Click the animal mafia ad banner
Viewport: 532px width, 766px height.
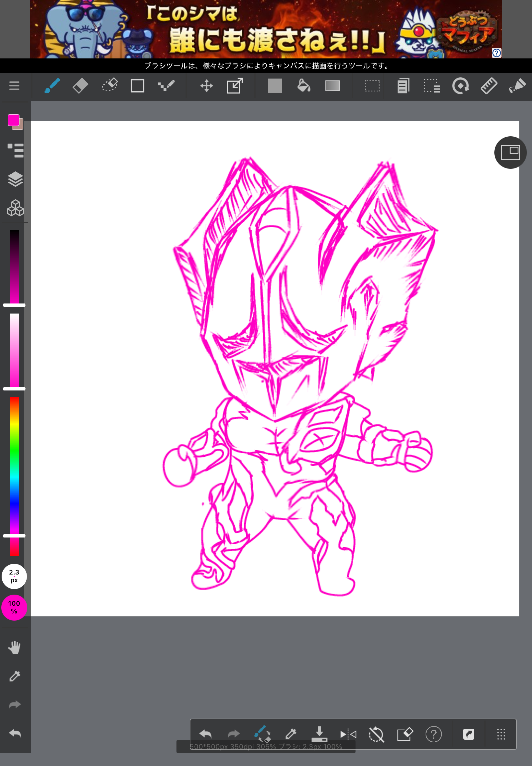[x=266, y=29]
